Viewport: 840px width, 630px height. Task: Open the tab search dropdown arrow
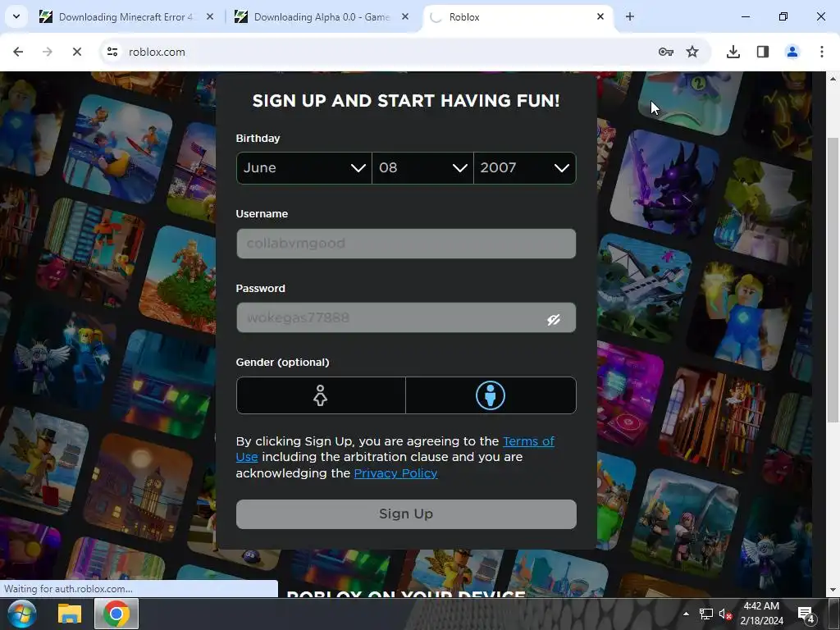[16, 16]
